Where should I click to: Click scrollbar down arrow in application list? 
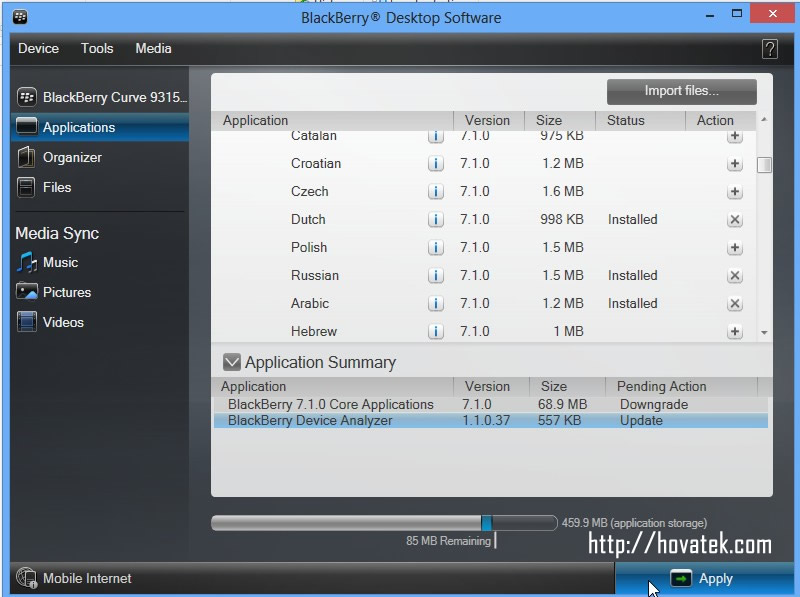click(x=764, y=333)
